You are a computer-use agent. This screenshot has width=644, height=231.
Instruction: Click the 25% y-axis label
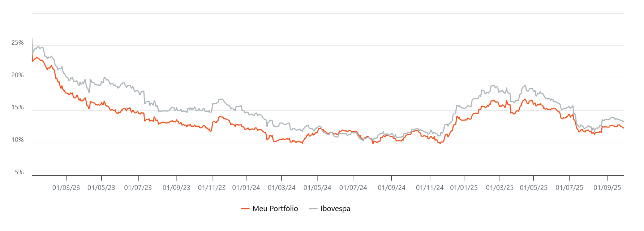17,43
